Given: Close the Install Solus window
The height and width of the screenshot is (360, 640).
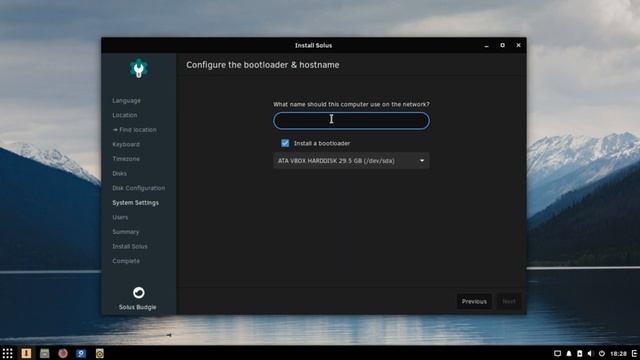Looking at the screenshot, I should [x=518, y=45].
